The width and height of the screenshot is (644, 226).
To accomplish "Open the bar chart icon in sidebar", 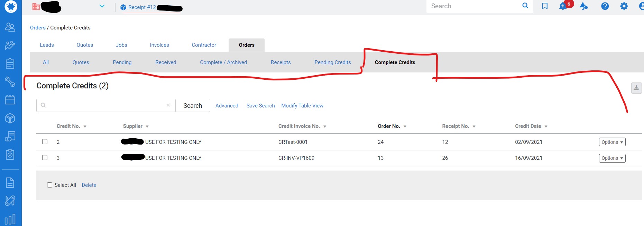I will click(10, 219).
